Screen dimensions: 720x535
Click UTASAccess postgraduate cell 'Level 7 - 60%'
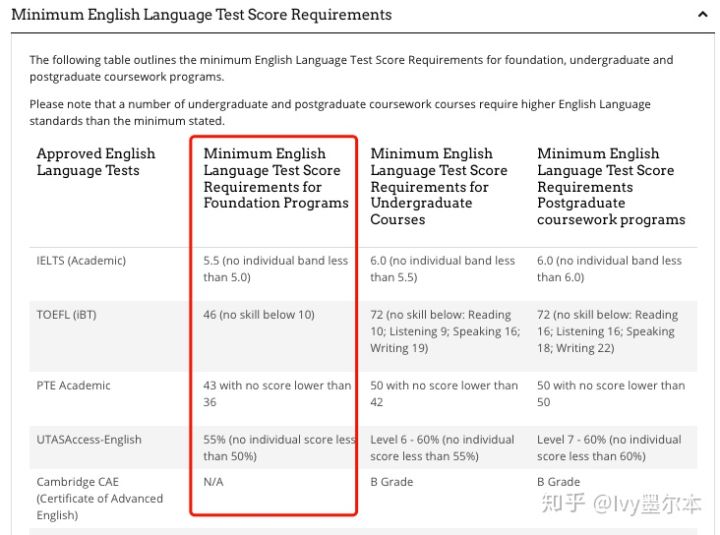click(609, 448)
